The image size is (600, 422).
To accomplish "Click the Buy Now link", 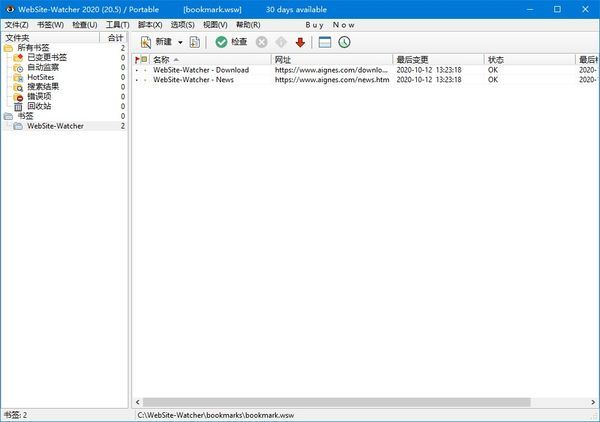I will click(330, 25).
